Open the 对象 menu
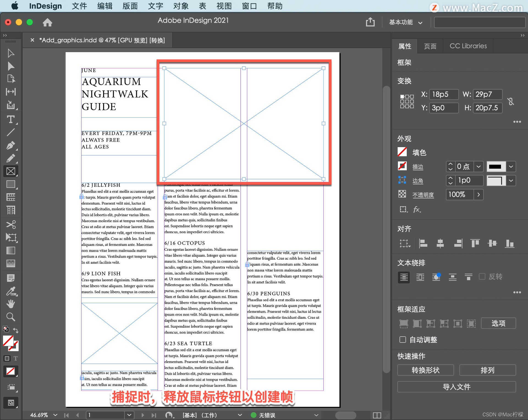Screen dimensions: 528x420 [181, 6]
